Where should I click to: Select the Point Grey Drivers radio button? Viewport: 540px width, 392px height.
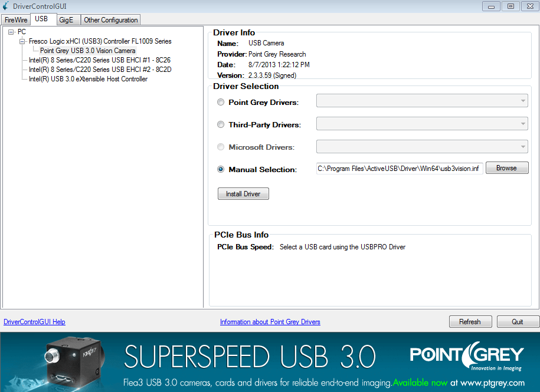tap(221, 103)
